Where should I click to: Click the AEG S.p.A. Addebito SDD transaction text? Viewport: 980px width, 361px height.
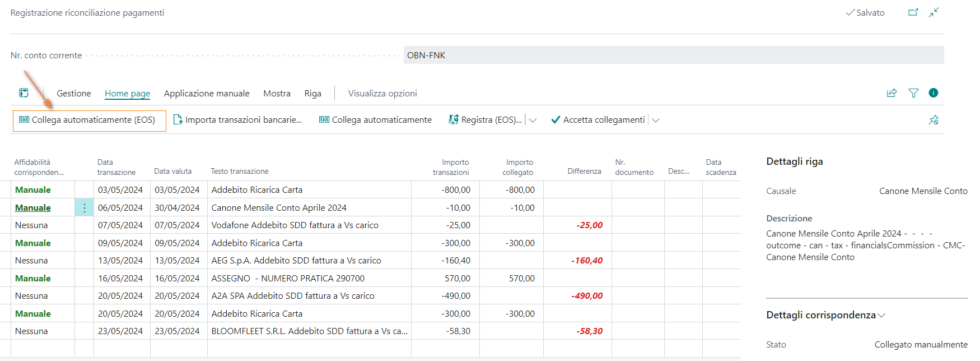(x=296, y=261)
